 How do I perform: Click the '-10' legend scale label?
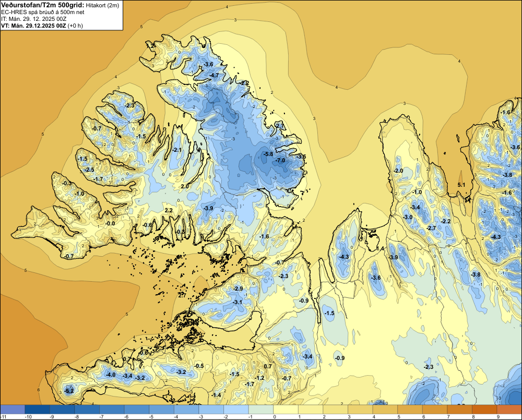click(28, 417)
